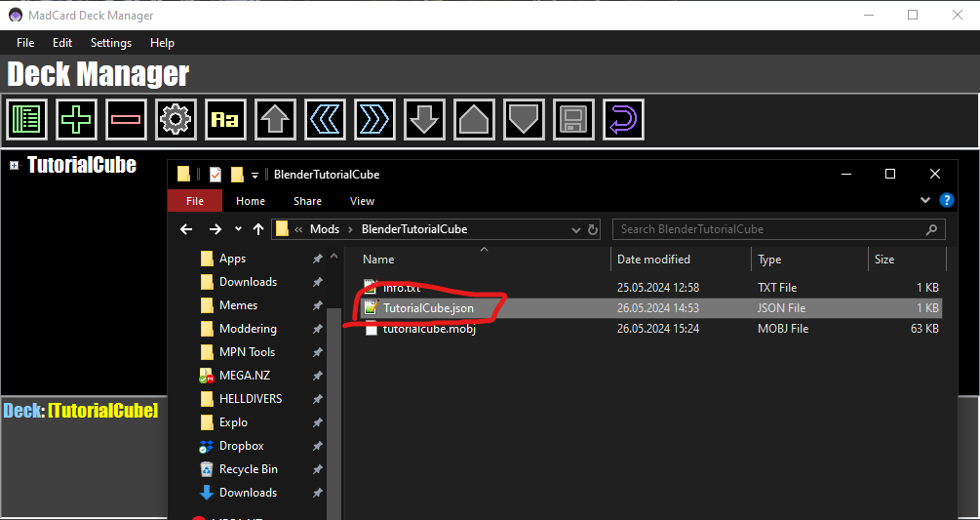Open the Moddering quick access folder
This screenshot has width=980, height=520.
coord(248,329)
